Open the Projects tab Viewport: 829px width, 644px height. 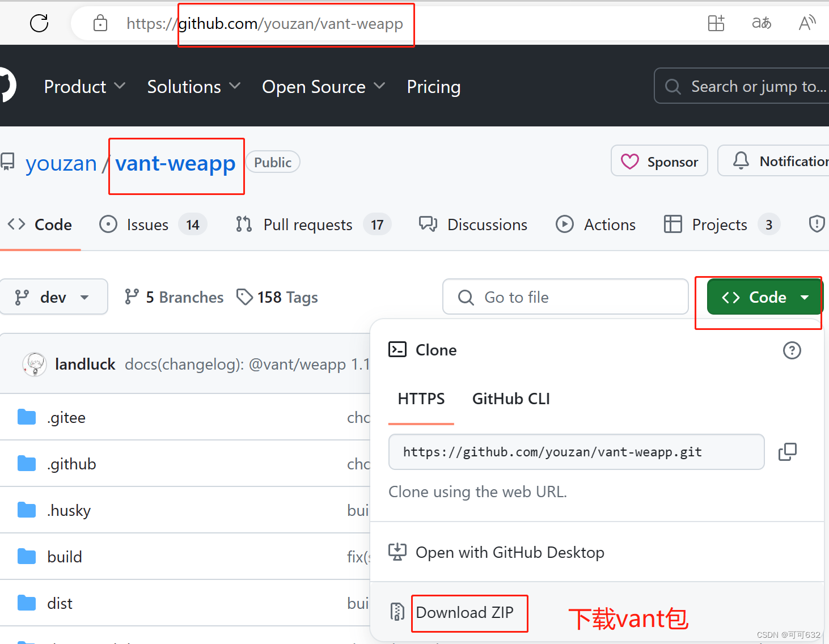click(x=722, y=224)
